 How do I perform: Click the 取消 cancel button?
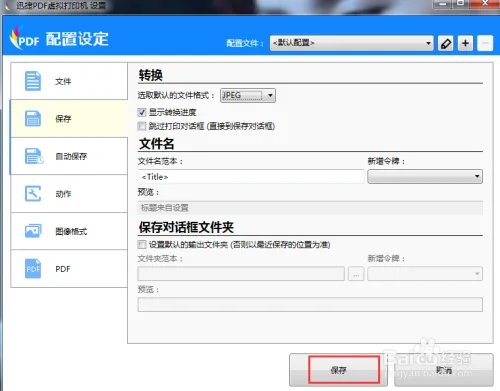click(444, 370)
